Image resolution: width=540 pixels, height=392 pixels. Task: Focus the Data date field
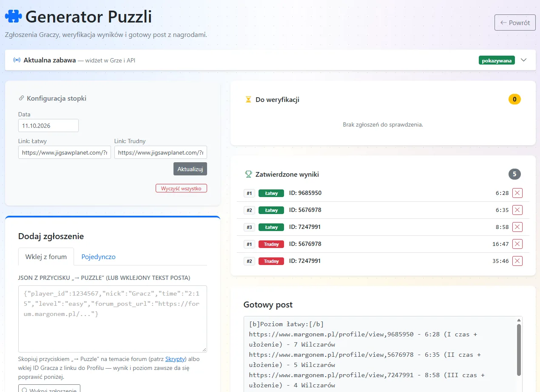click(x=48, y=126)
